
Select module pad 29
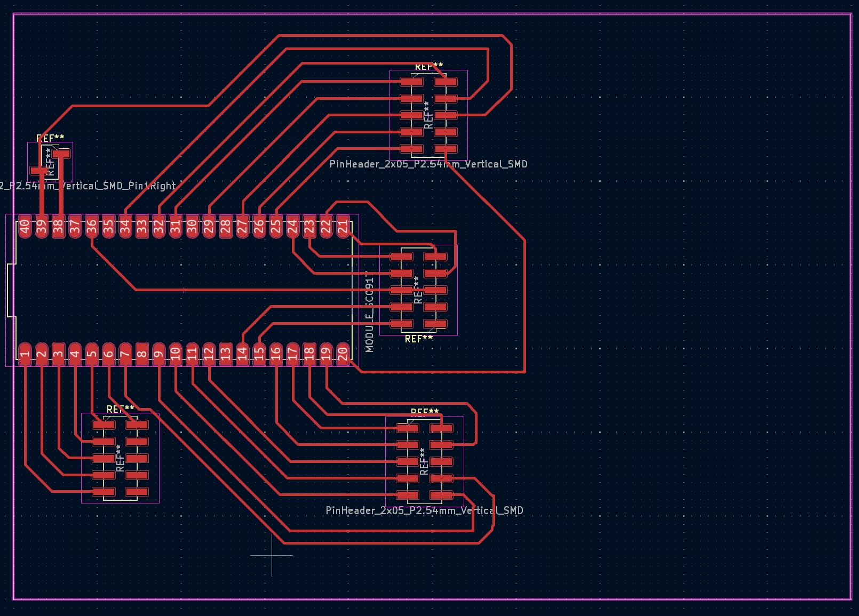pyautogui.click(x=209, y=227)
